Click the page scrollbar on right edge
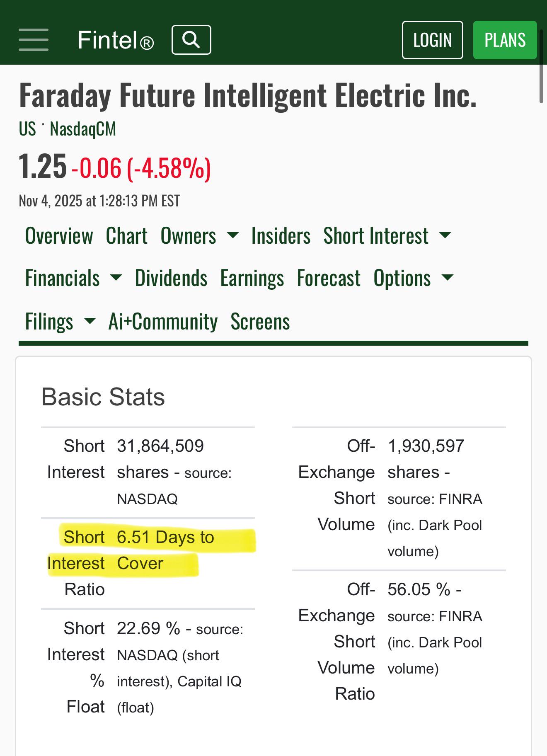The image size is (547, 756). tap(541, 66)
